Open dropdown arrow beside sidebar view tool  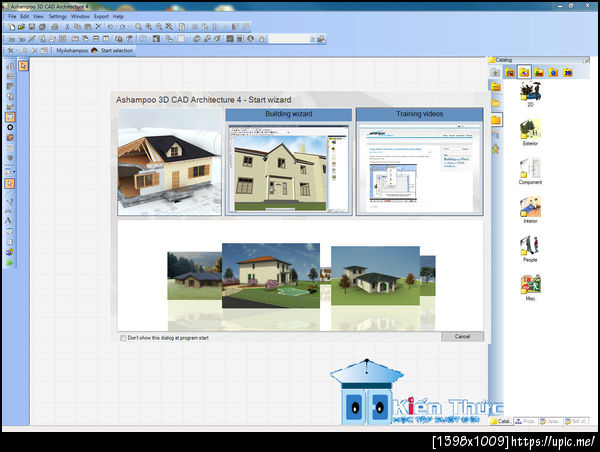click(14, 171)
